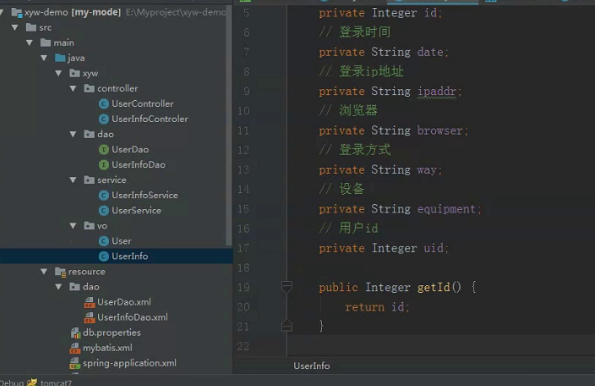The height and width of the screenshot is (386, 595).
Task: Click the UserController class icon
Action: pos(104,104)
